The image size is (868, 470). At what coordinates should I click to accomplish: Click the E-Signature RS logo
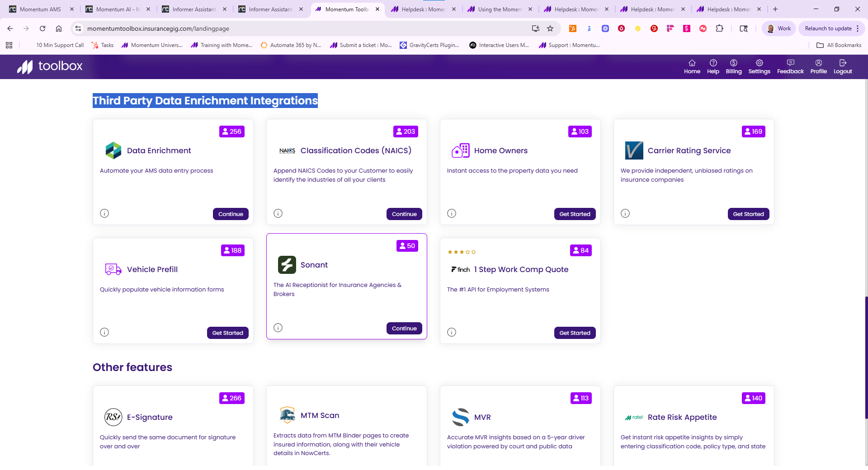(113, 417)
